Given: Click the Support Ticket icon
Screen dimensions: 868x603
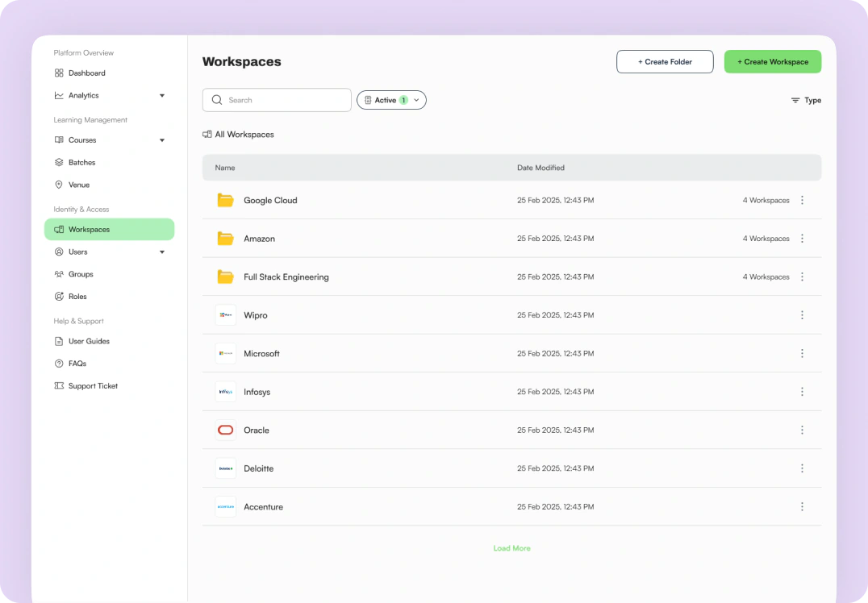Looking at the screenshot, I should click(59, 385).
